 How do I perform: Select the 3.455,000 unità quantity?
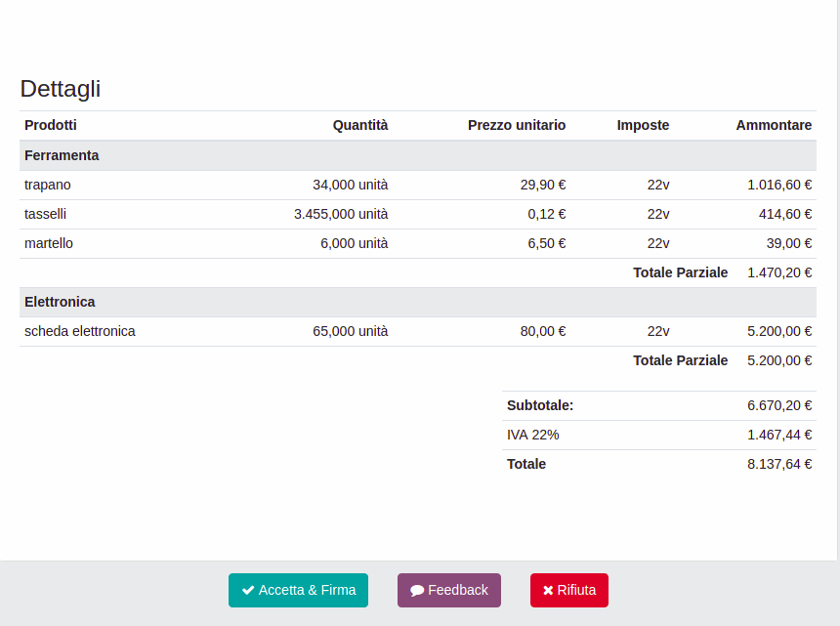tap(341, 214)
